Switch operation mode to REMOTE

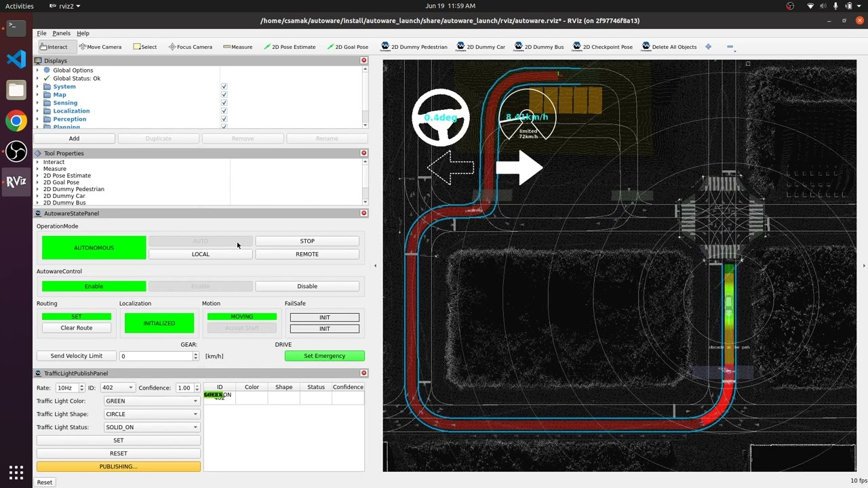tap(307, 254)
